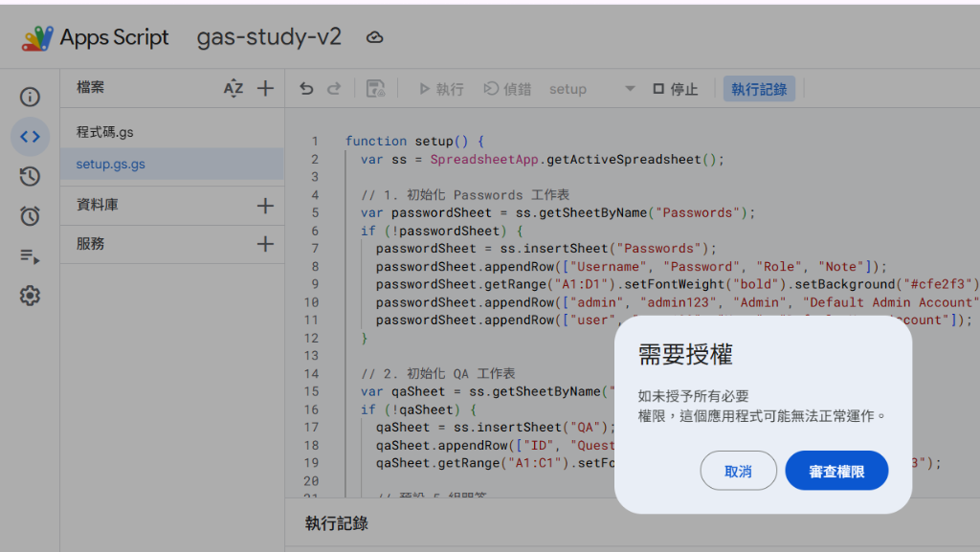Add a new file with plus icon

click(266, 88)
